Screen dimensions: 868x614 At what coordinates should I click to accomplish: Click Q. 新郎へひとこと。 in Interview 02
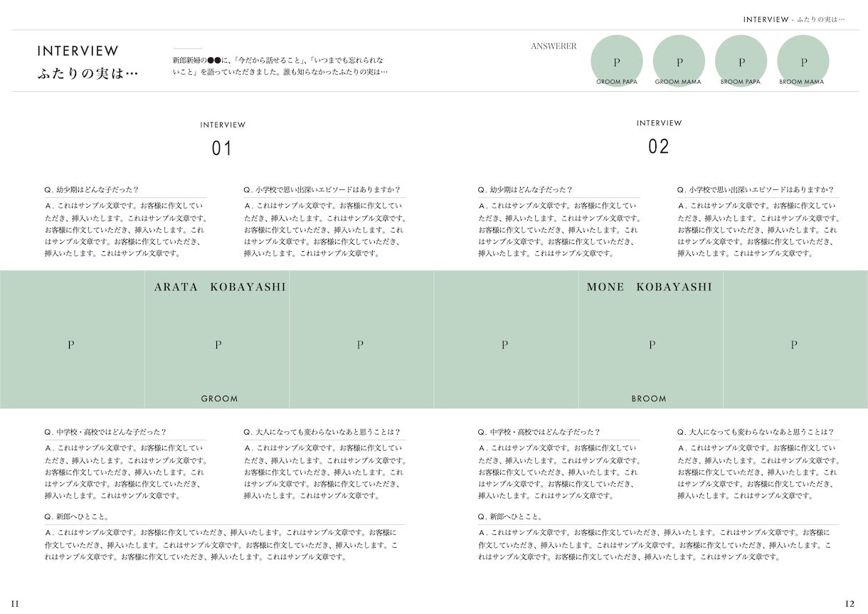510,517
